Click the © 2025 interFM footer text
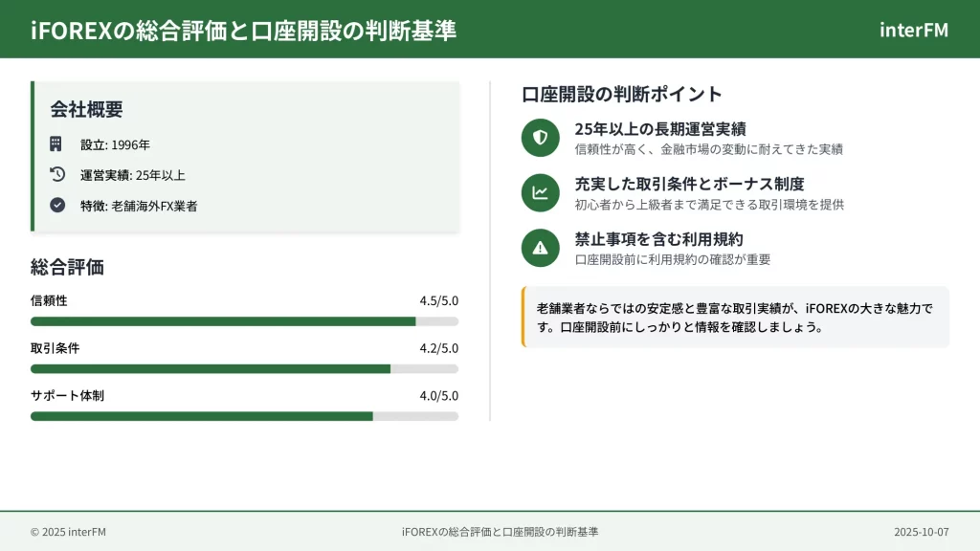This screenshot has width=980, height=551. [x=68, y=532]
